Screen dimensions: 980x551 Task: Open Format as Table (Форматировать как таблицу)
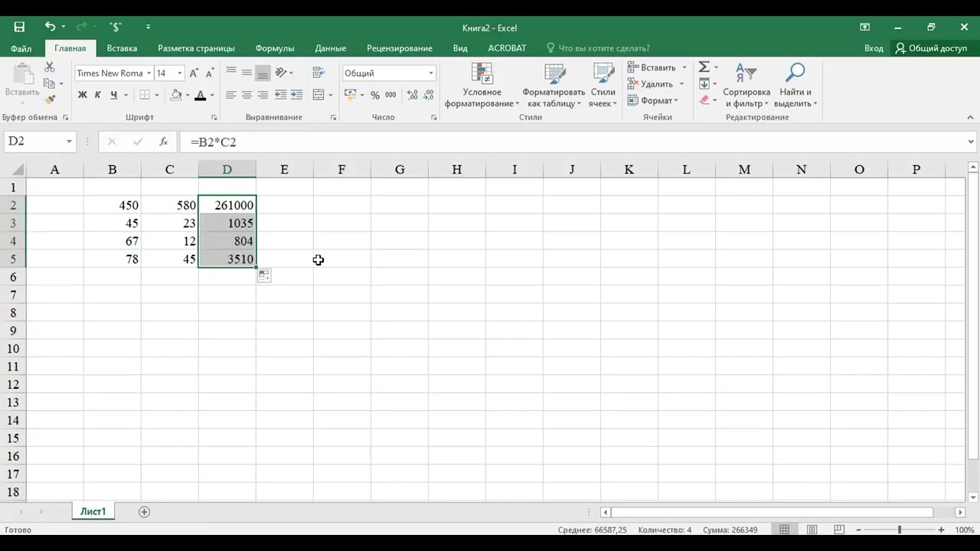coord(554,86)
